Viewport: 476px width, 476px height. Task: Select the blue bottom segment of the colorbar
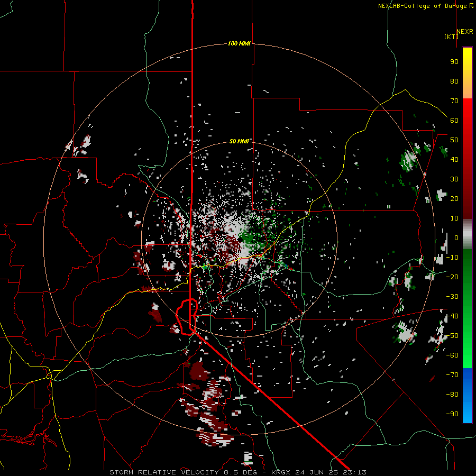point(467,396)
